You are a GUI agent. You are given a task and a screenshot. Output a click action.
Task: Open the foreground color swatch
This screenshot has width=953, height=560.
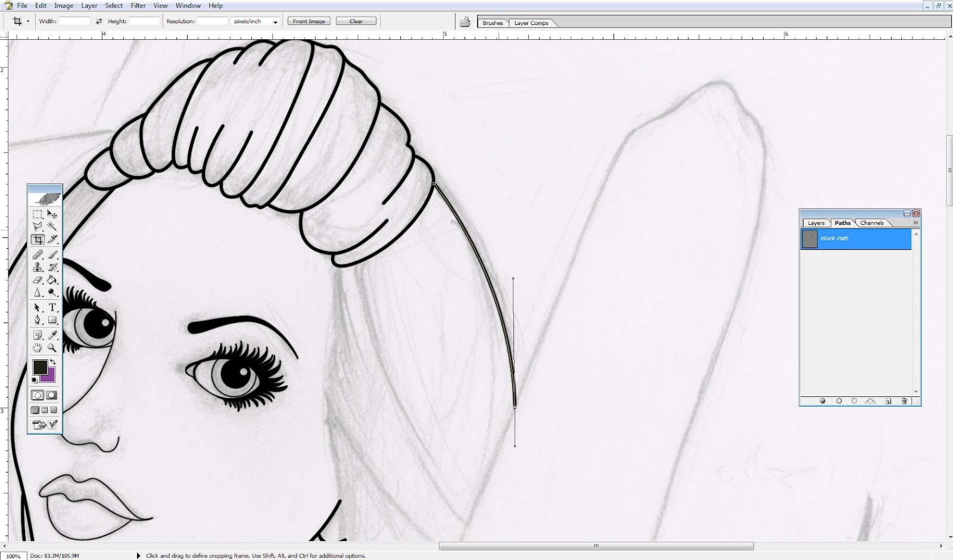41,368
